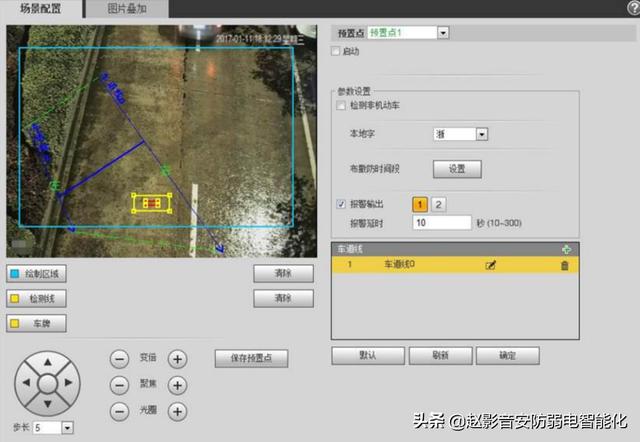Move PTZ down with the down arrow
640x442 pixels.
48,404
